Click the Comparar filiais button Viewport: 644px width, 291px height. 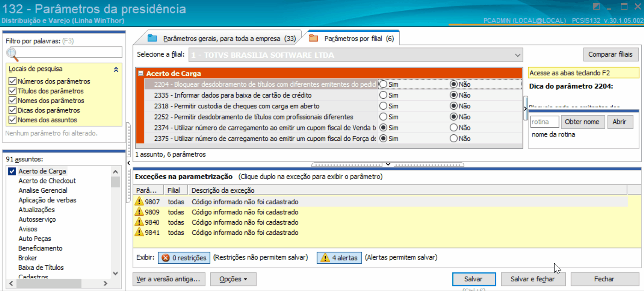pos(610,54)
